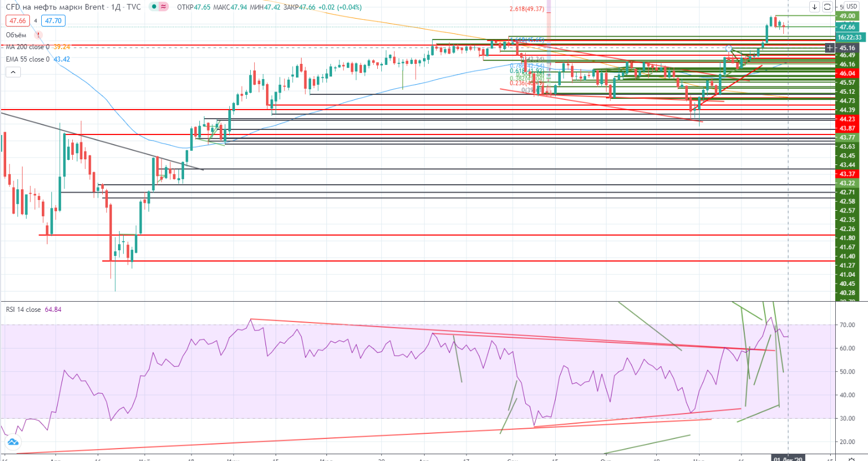Click the 49.00 green price axis label

click(847, 16)
